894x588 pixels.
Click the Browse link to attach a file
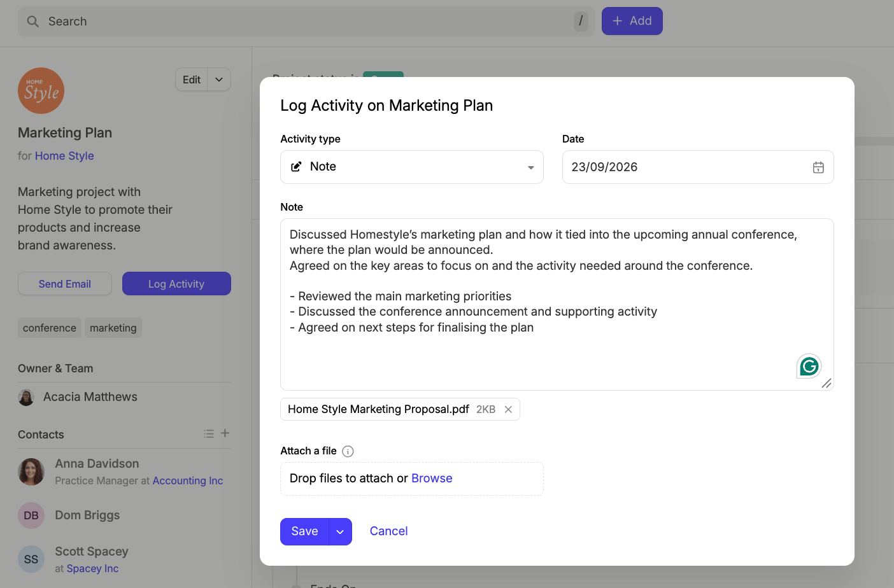[x=432, y=479]
